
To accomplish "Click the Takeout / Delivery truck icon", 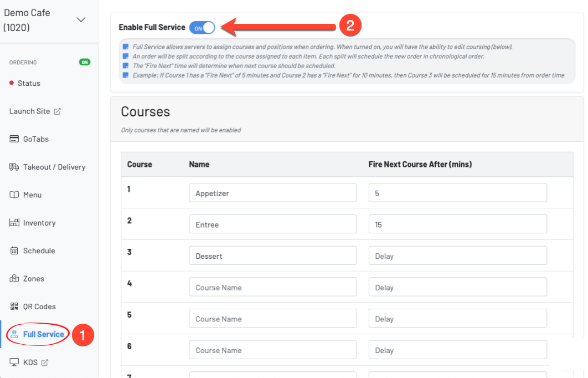I will (x=14, y=167).
